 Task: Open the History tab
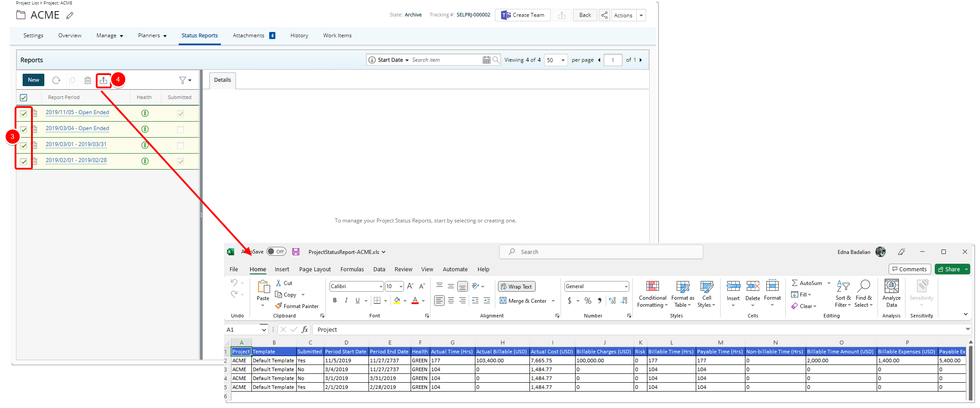click(x=299, y=36)
